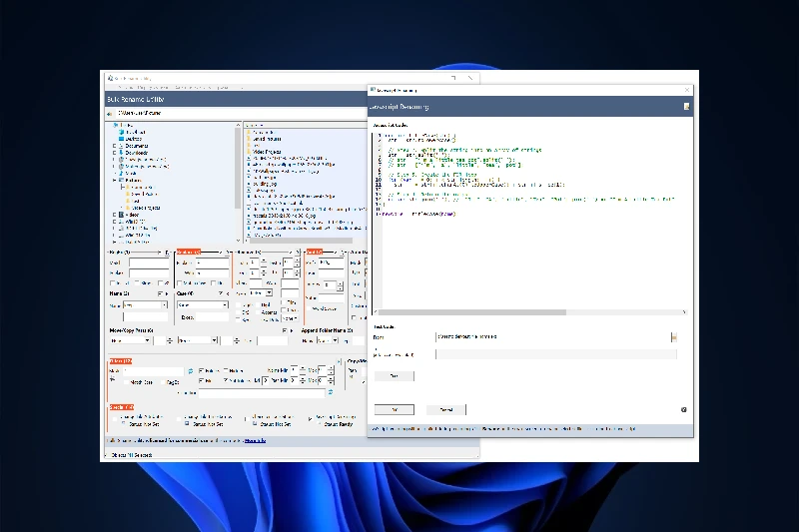The height and width of the screenshot is (532, 799).
Task: Click the main window path field
Action: [240, 113]
